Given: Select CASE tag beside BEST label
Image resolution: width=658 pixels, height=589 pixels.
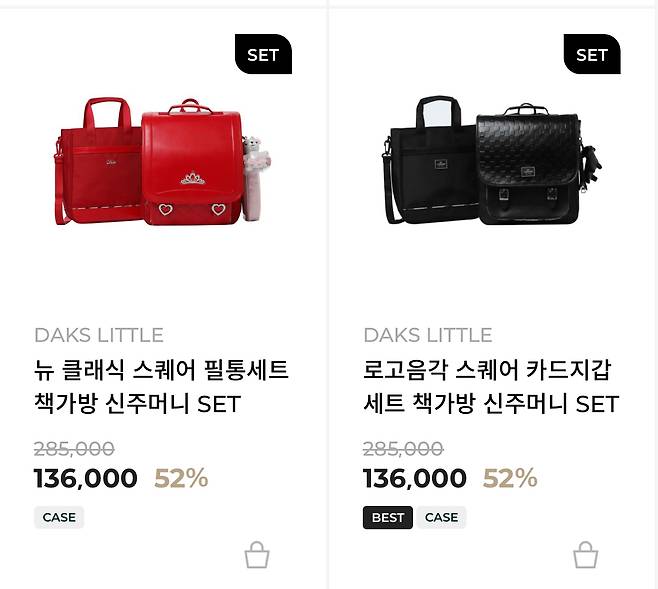Looking at the screenshot, I should click(x=441, y=517).
